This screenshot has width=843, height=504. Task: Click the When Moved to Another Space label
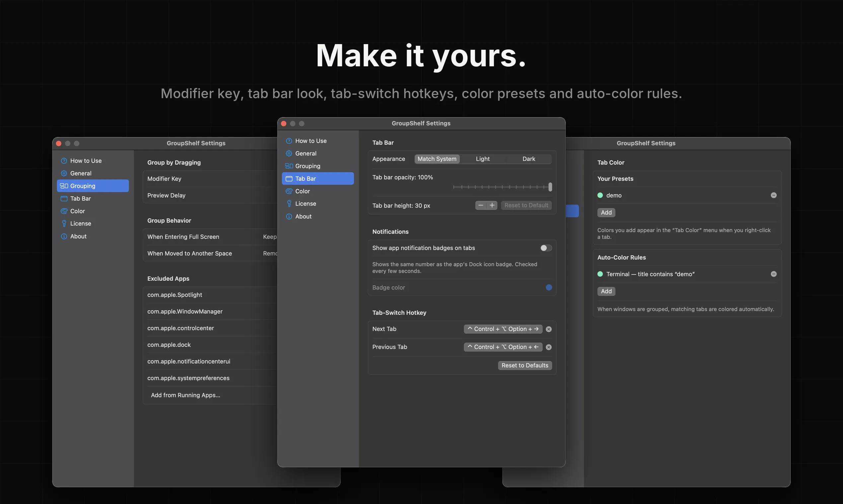[x=190, y=253]
